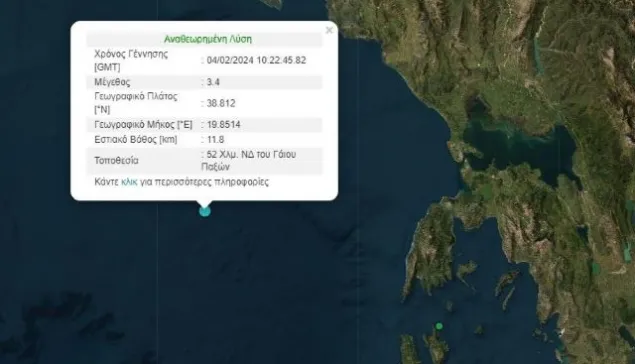This screenshot has width=635, height=364.
Task: Close the earthquake info popup
Action: (329, 30)
